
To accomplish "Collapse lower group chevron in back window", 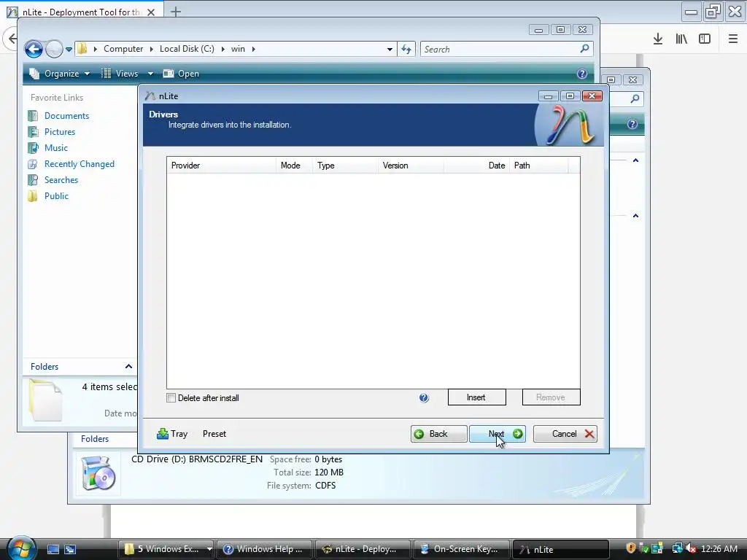I will pos(635,216).
